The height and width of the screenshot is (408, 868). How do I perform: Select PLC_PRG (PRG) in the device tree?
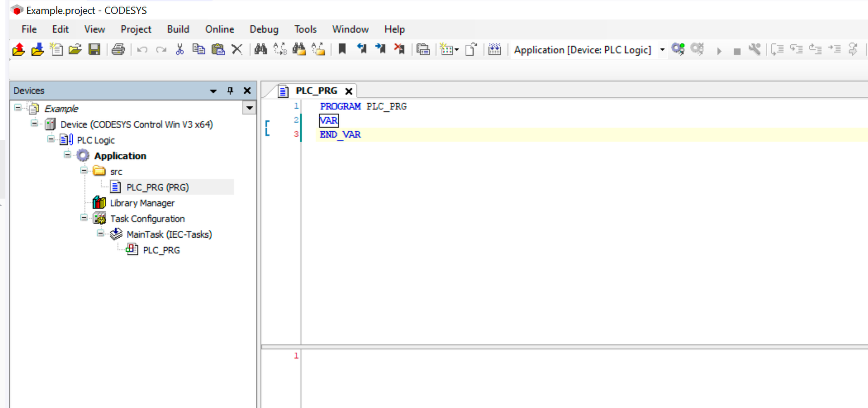[157, 187]
